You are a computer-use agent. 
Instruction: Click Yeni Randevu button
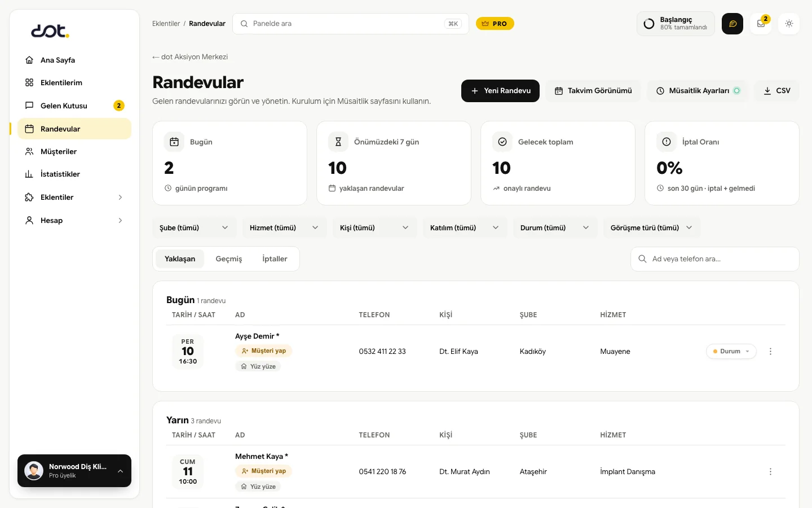pyautogui.click(x=500, y=91)
